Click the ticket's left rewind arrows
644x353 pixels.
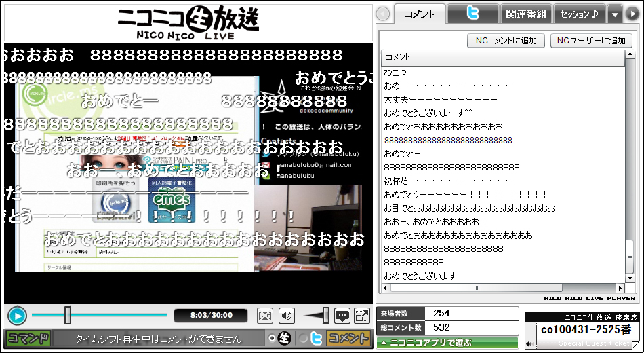[530, 343]
